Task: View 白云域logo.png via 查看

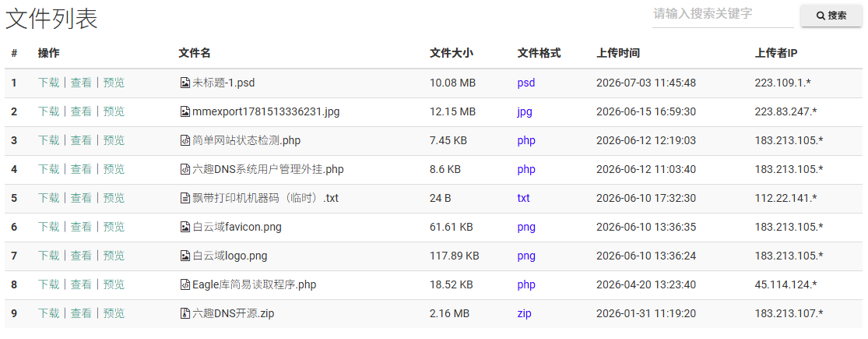Action: pyautogui.click(x=81, y=256)
